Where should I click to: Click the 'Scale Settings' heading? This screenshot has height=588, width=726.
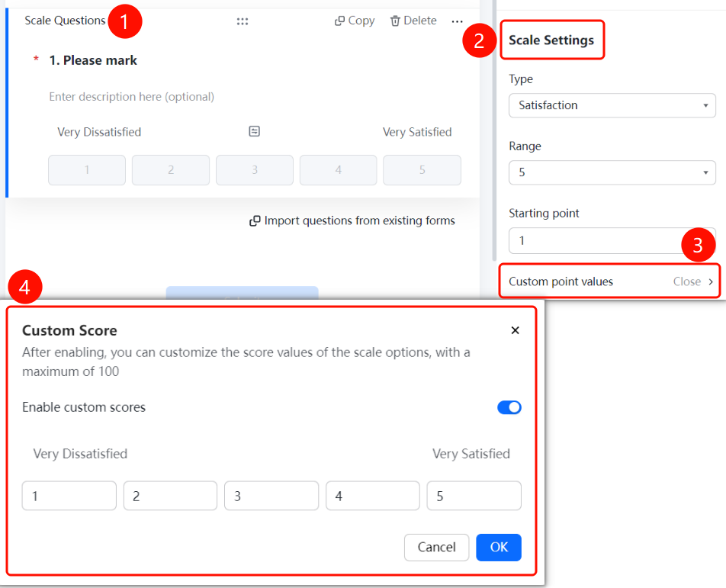[551, 40]
